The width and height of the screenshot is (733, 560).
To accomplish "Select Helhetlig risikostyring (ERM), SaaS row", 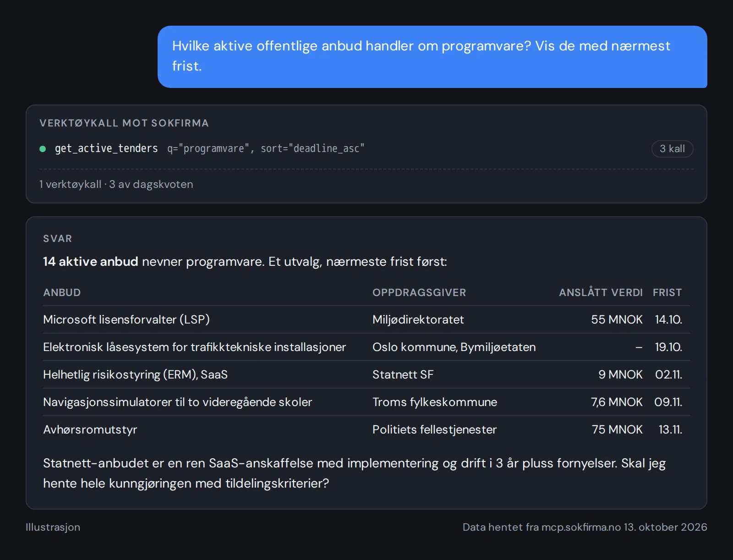I will [x=366, y=374].
